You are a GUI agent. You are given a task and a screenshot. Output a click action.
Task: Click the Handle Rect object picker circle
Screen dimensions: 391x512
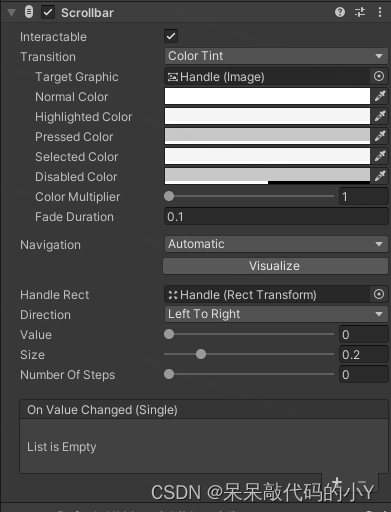[x=379, y=294]
